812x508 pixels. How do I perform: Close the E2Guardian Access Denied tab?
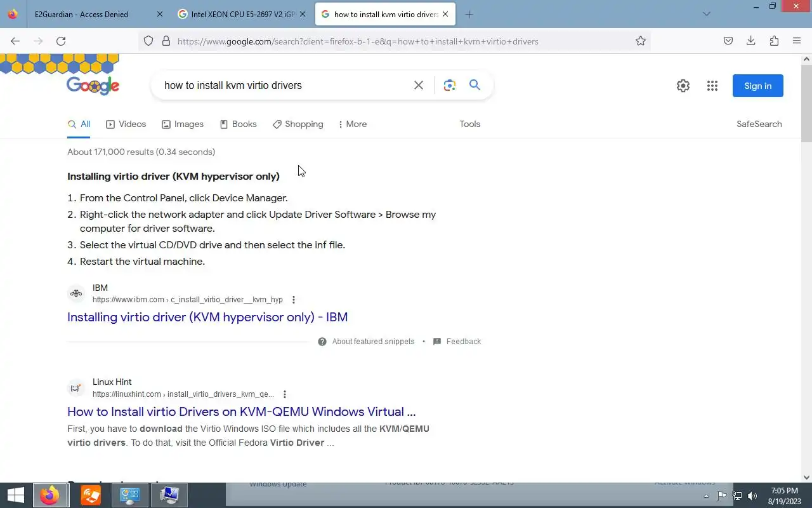click(159, 14)
